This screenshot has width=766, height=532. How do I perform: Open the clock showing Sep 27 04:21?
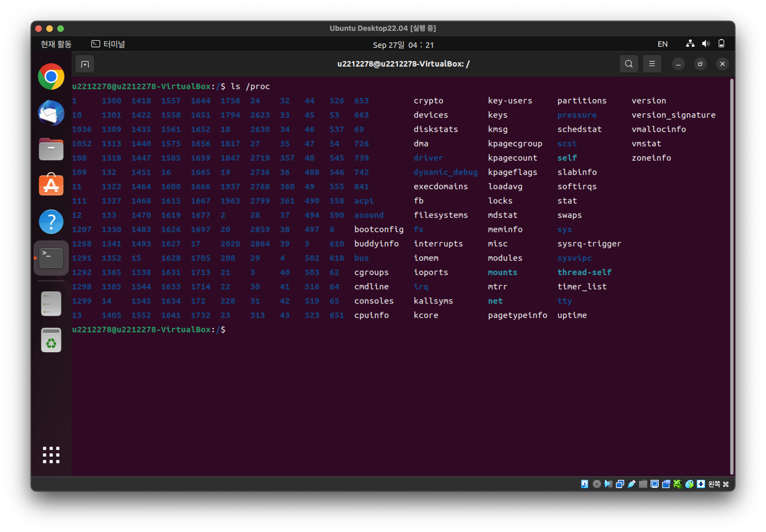403,45
